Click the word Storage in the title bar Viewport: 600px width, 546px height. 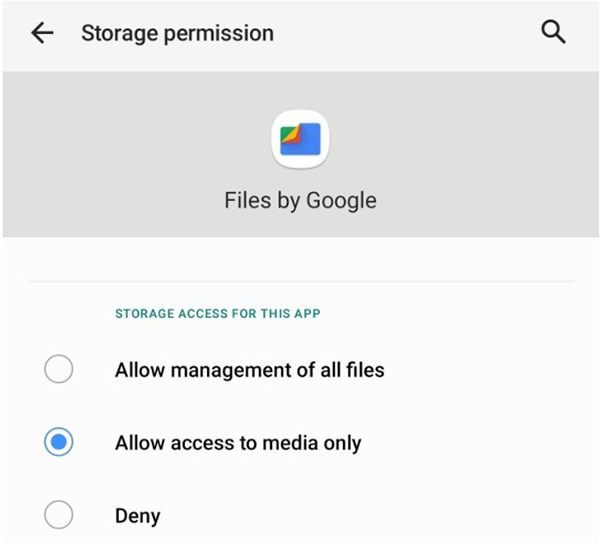tap(120, 33)
